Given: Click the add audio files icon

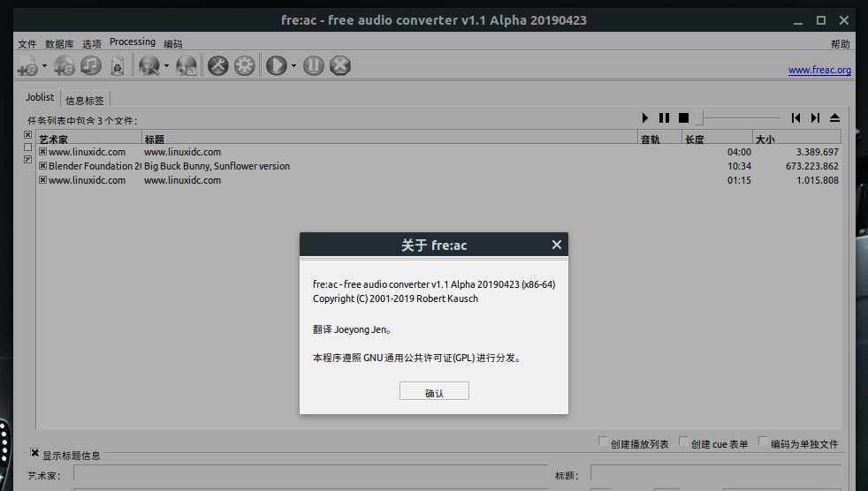Looking at the screenshot, I should point(27,66).
